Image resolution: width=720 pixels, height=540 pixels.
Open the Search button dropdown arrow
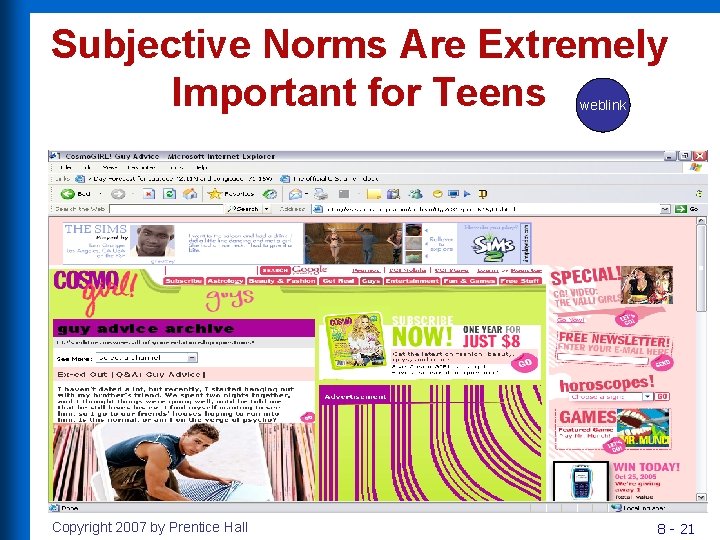point(266,209)
